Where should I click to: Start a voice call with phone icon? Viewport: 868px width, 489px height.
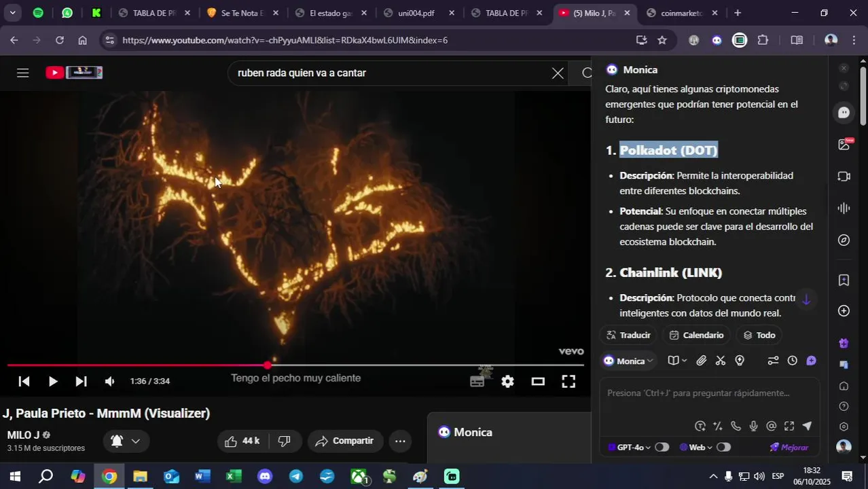(x=736, y=427)
